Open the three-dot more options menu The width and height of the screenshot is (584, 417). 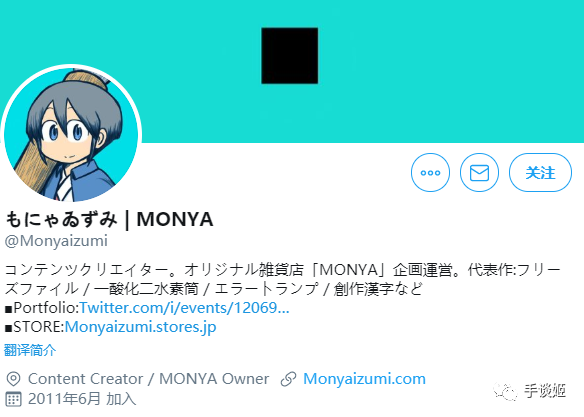tap(430, 172)
